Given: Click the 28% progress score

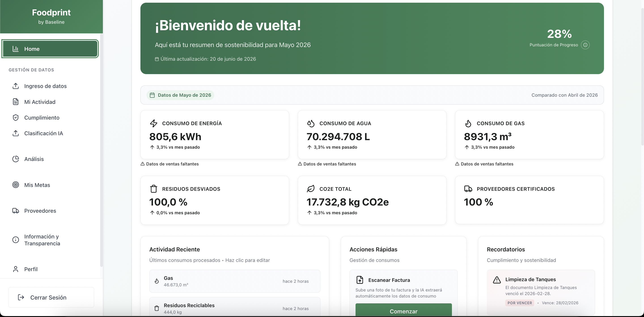Looking at the screenshot, I should 559,34.
